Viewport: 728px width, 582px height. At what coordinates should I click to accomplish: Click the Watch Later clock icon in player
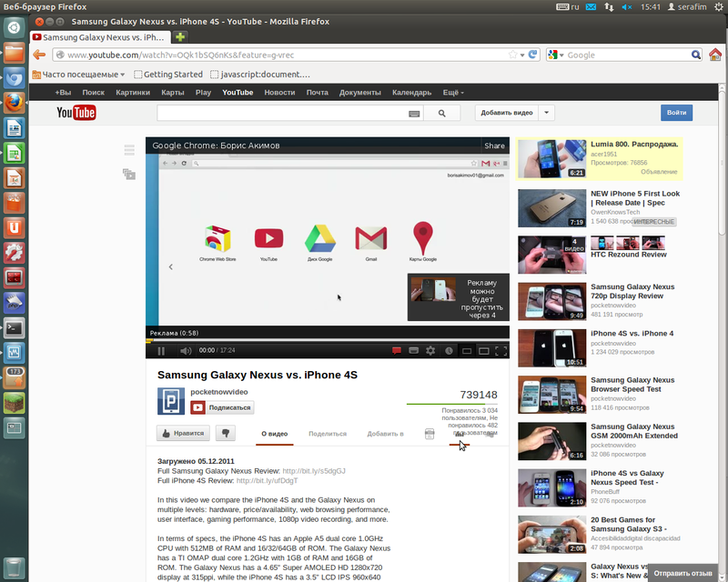point(449,351)
